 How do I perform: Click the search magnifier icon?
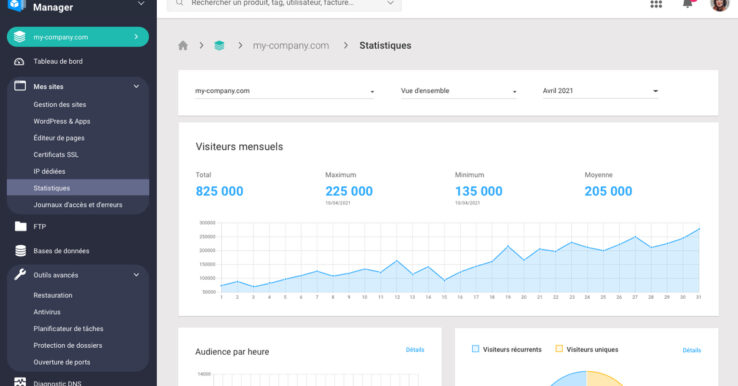point(179,3)
